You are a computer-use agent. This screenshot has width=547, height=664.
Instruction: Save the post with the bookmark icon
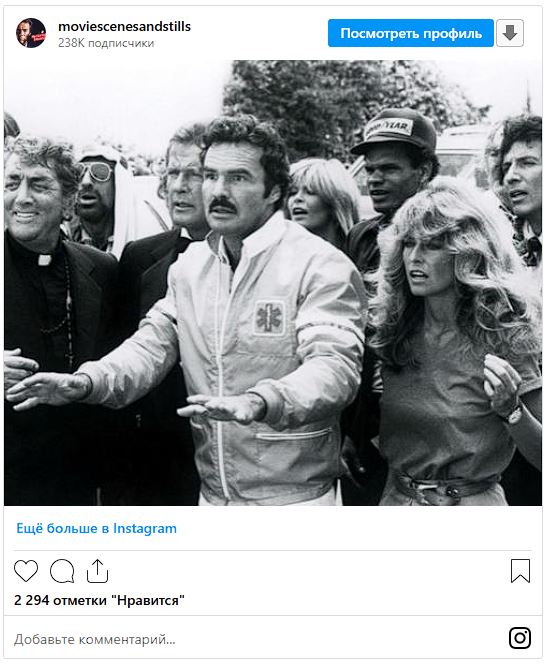coord(520,571)
